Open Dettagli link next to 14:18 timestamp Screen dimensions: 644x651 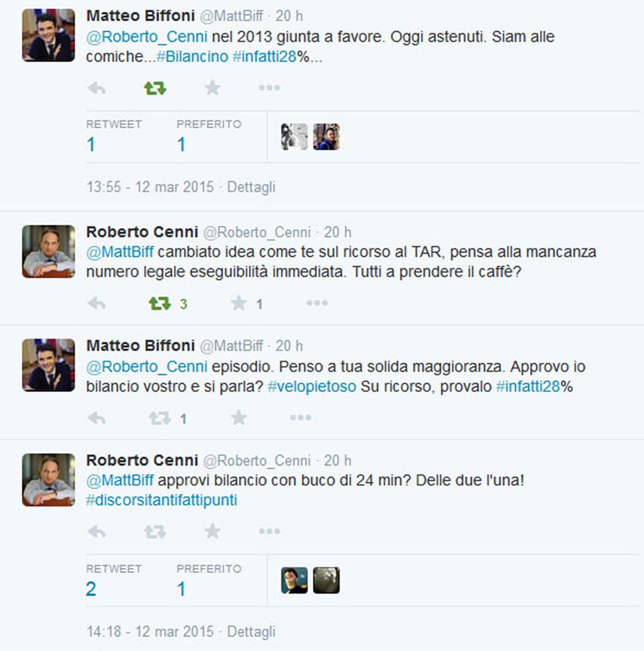tap(251, 632)
